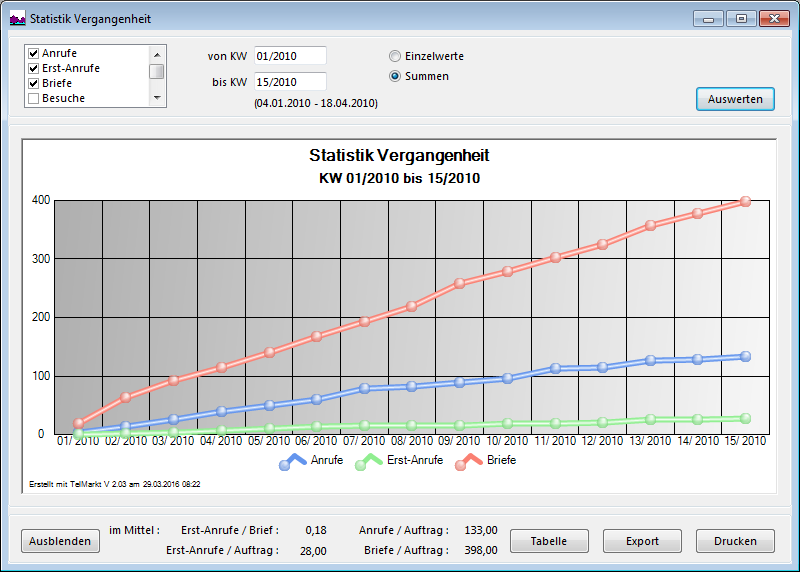Uncheck the Anrufe checkbox
Screen dimensions: 800x572
pyautogui.click(x=34, y=53)
